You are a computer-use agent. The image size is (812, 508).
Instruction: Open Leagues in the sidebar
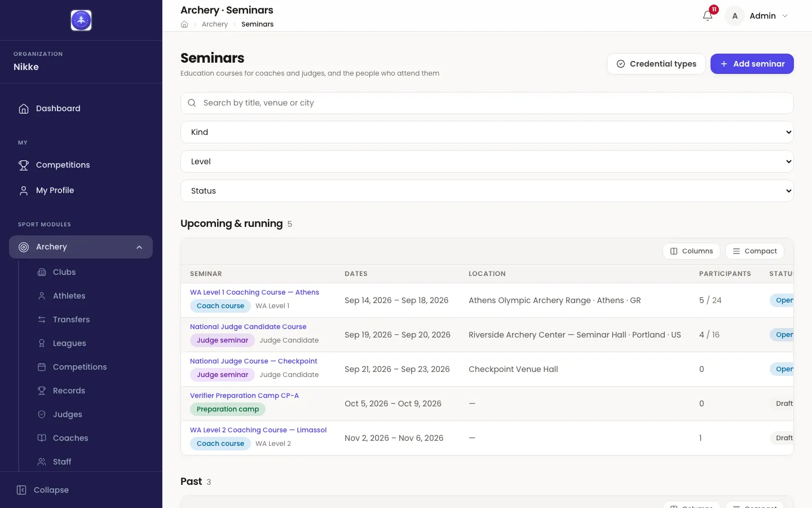[x=69, y=343]
